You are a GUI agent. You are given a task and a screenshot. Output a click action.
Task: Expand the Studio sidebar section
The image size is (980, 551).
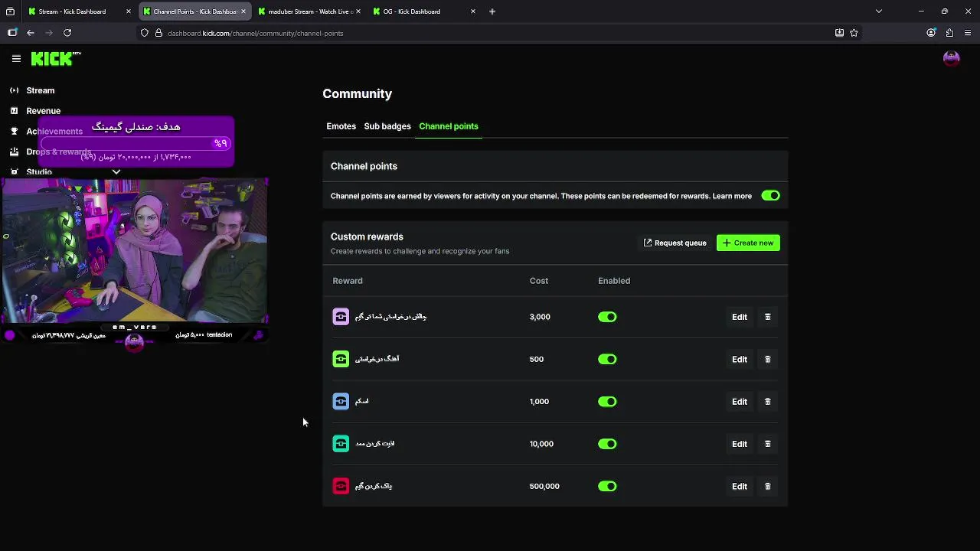[x=116, y=172]
